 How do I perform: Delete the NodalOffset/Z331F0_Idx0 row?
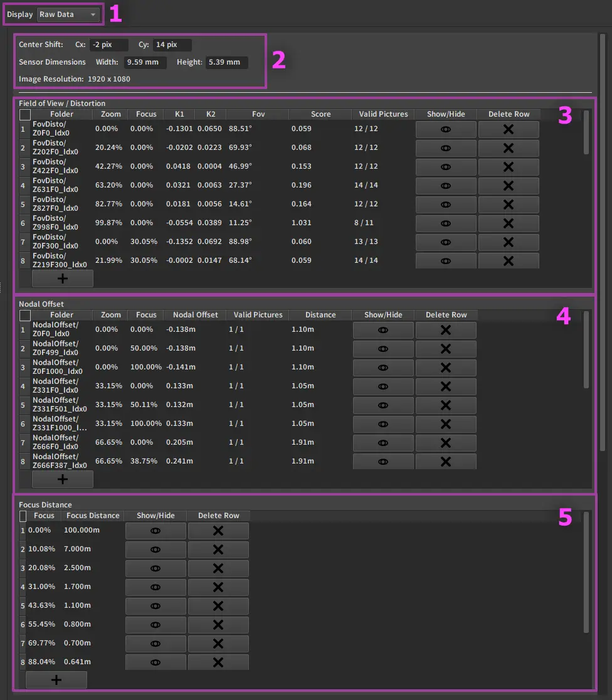[x=446, y=386]
